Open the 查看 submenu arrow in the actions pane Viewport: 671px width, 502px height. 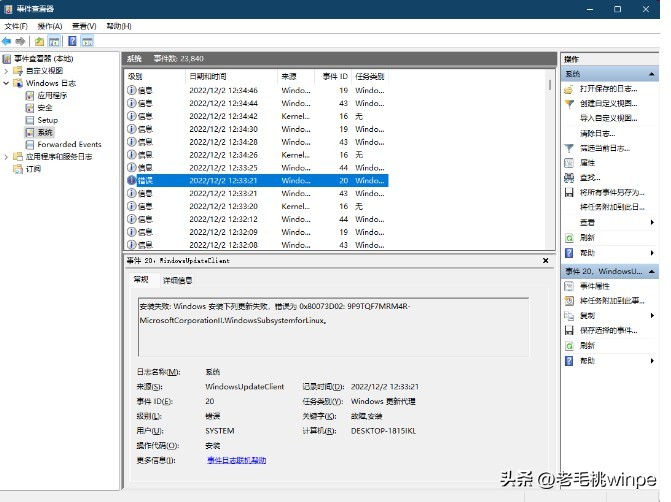pos(652,222)
